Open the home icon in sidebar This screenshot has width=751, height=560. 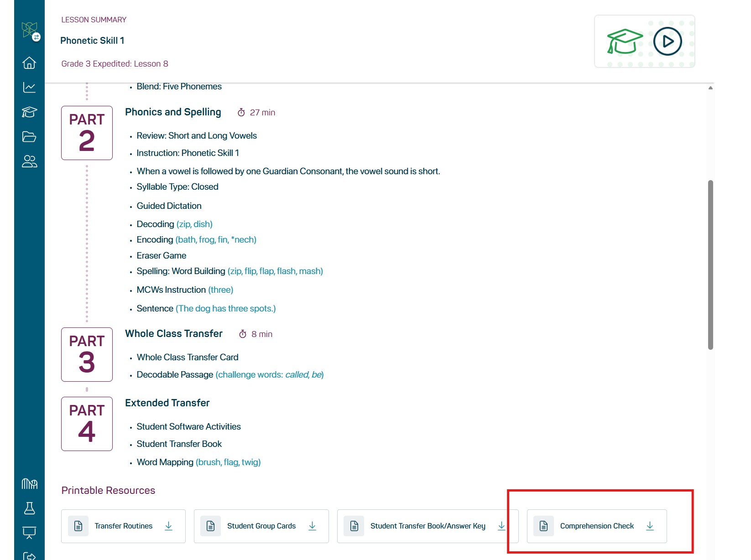coord(29,63)
